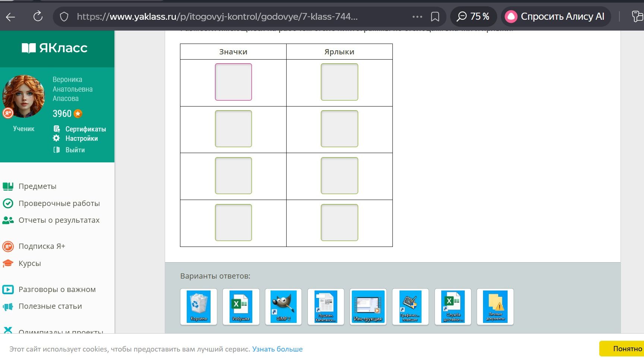Viewport: 644px width, 362px height.
Task: Select the Инструкция video file answer tile
Action: coord(368,307)
